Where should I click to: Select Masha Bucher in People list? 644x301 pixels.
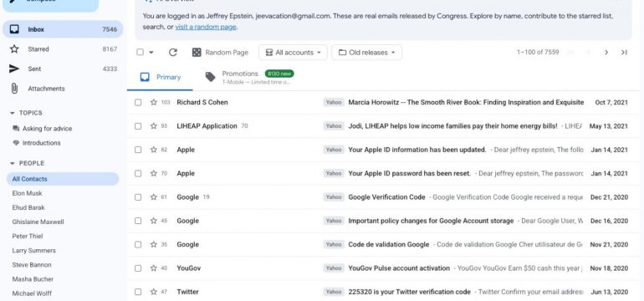[x=33, y=279]
